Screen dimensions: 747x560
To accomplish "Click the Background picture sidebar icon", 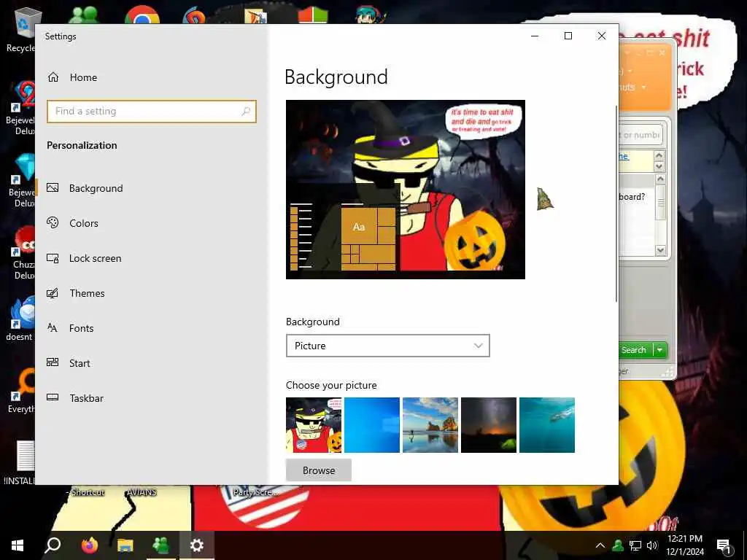I will 53,187.
